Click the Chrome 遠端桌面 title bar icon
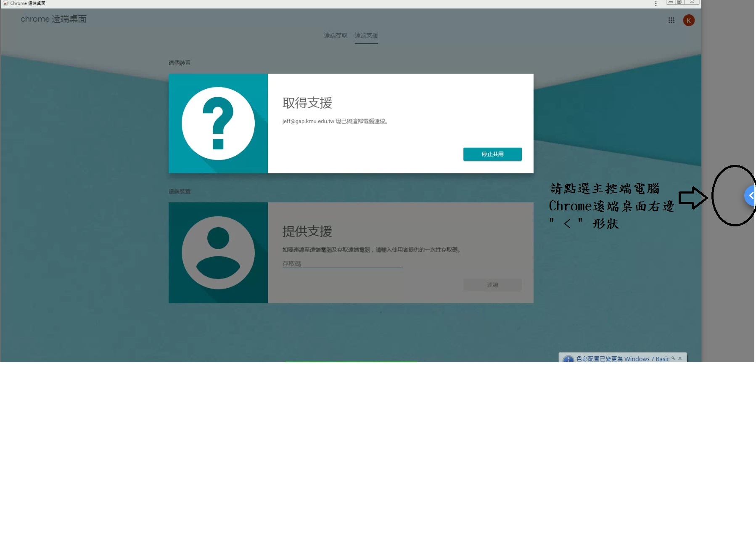The width and height of the screenshot is (756, 552). (x=5, y=3)
